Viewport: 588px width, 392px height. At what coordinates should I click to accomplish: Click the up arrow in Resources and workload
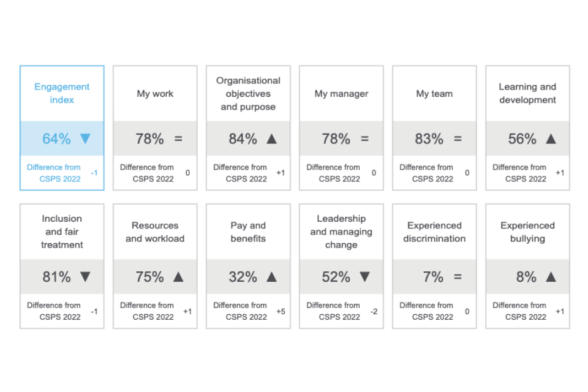[178, 277]
